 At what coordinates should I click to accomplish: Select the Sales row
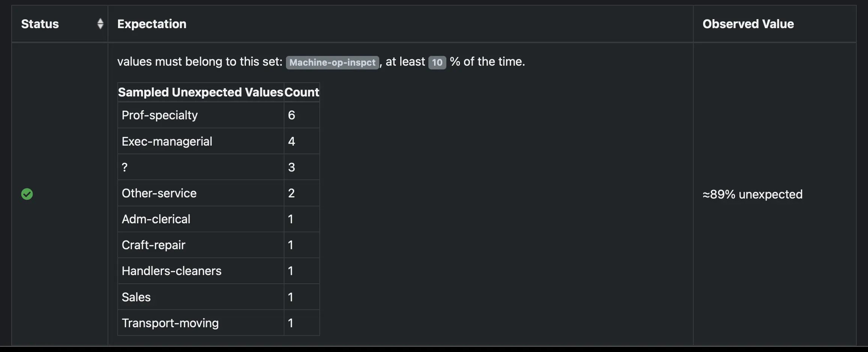218,297
